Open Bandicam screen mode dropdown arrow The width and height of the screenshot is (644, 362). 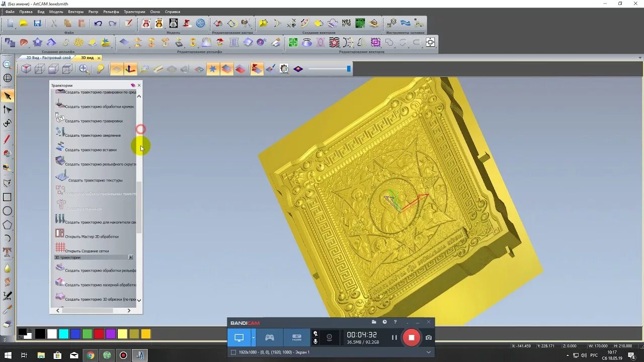254,337
